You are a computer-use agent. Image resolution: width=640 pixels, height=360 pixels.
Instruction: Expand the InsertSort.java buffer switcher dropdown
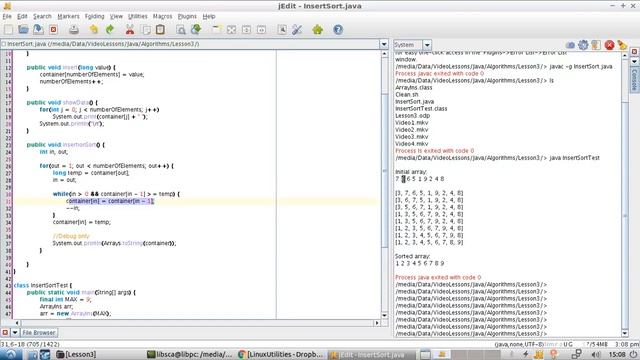(384, 44)
